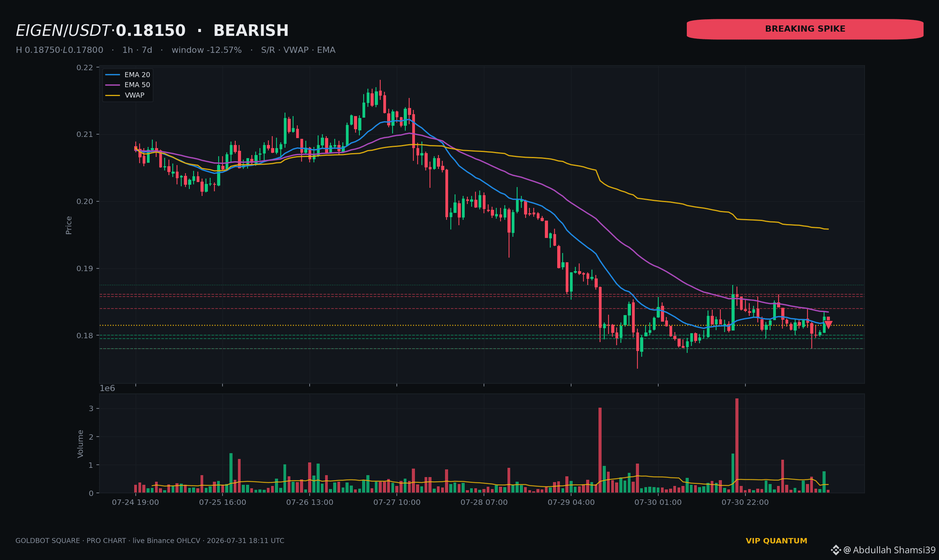The image size is (939, 560).
Task: Click the 07-24 19:00 time axis label
Action: [135, 503]
